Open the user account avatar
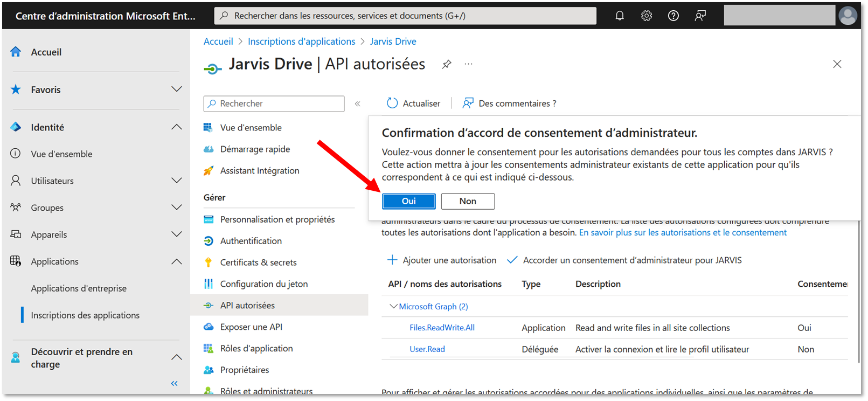The image size is (868, 401). [x=848, y=16]
